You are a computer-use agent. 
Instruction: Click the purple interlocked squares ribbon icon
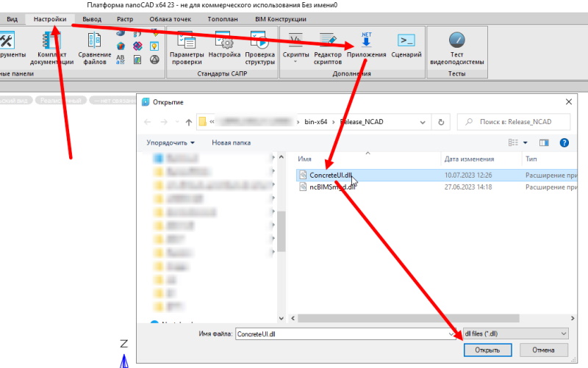[x=137, y=46]
